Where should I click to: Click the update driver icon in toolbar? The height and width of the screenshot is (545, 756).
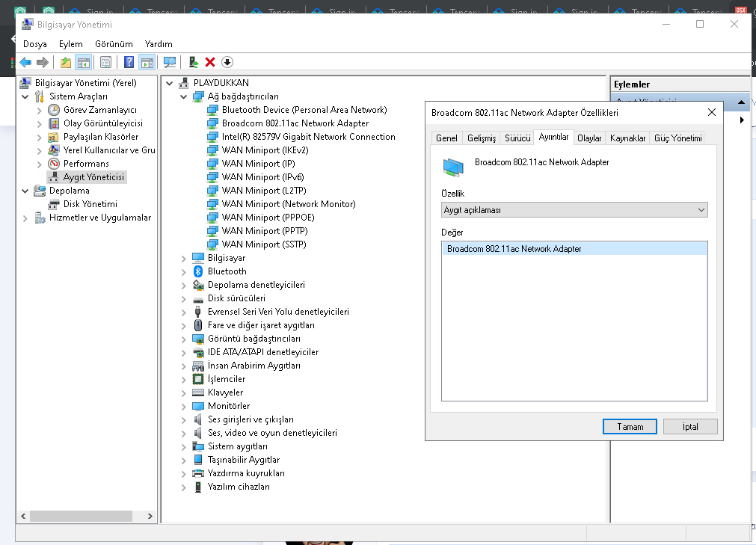[x=194, y=62]
